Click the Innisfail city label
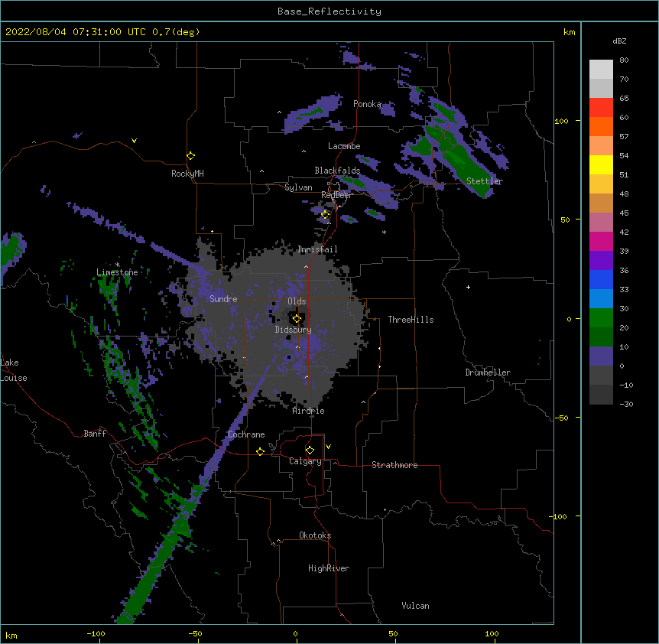Screen dimensions: 659x644 pos(317,249)
